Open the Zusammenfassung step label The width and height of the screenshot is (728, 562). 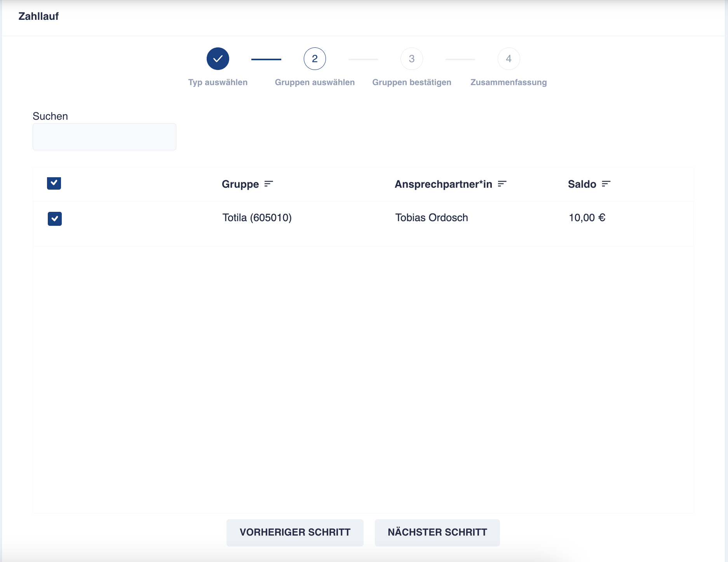509,82
